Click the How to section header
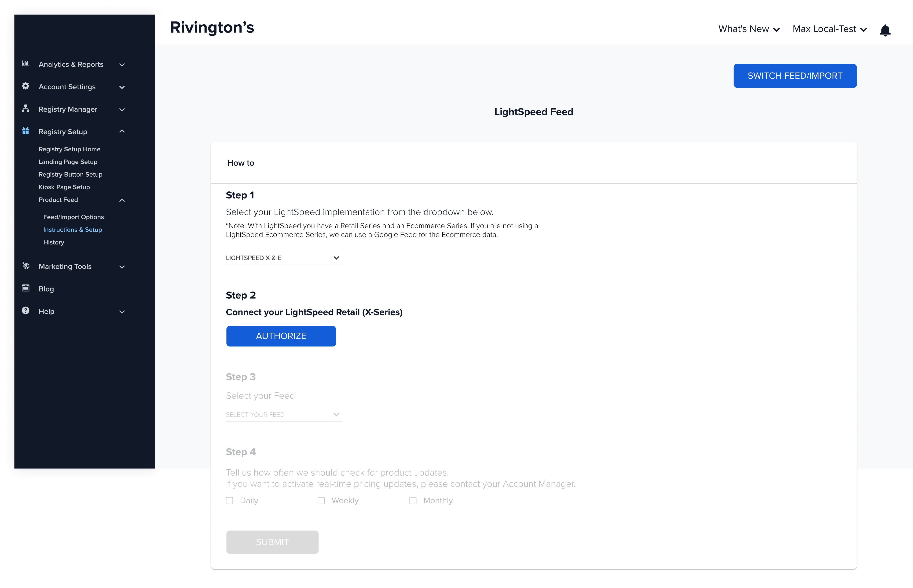913x588 pixels. [x=241, y=163]
